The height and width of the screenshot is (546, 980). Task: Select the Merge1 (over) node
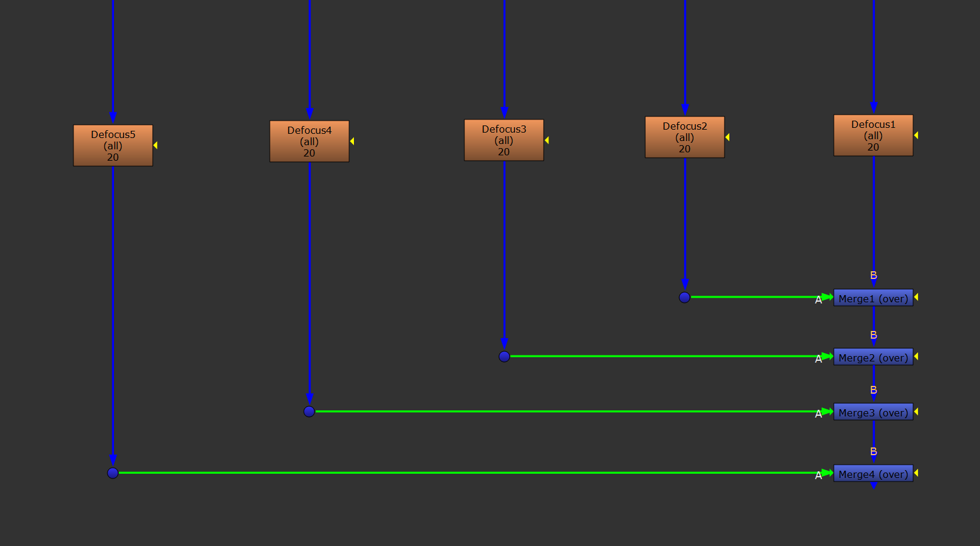click(x=873, y=297)
